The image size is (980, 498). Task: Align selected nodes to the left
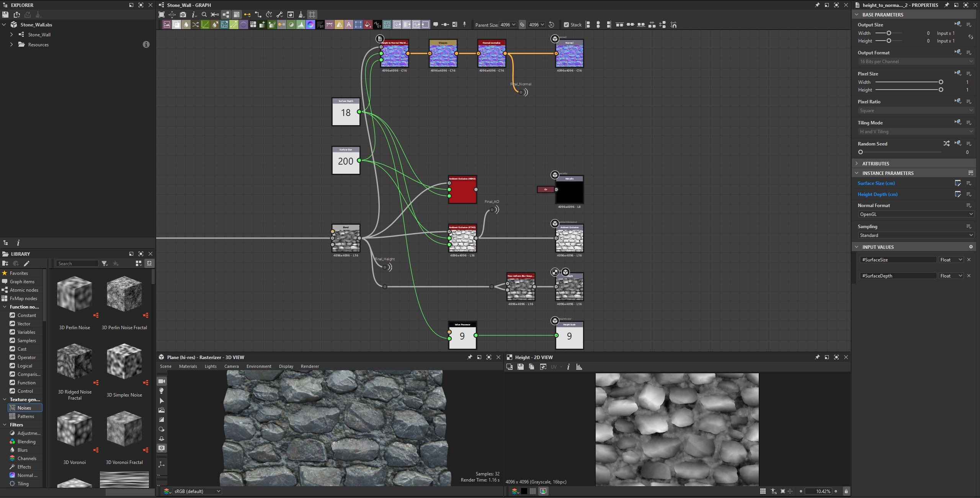(x=588, y=24)
